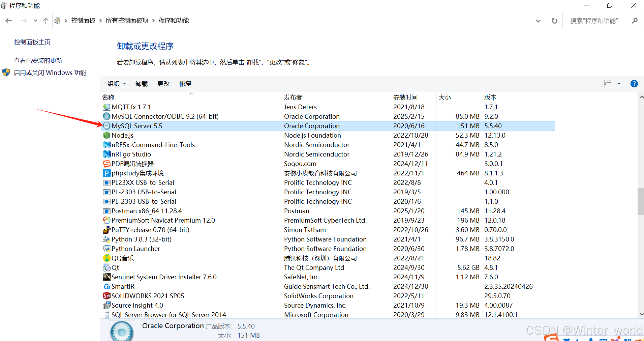Click the Node.js green hexagon icon
The width and height of the screenshot is (644, 341).
click(x=106, y=135)
